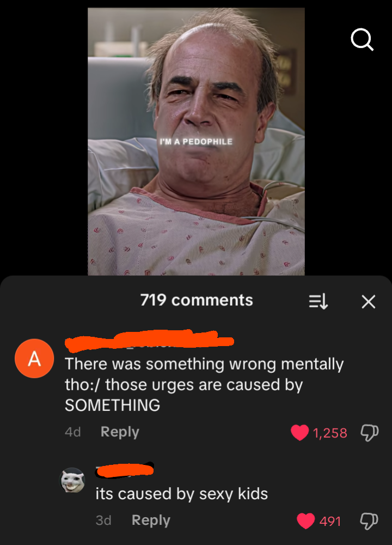
Task: Like the comment with 1,258 likes
Action: coord(299,433)
